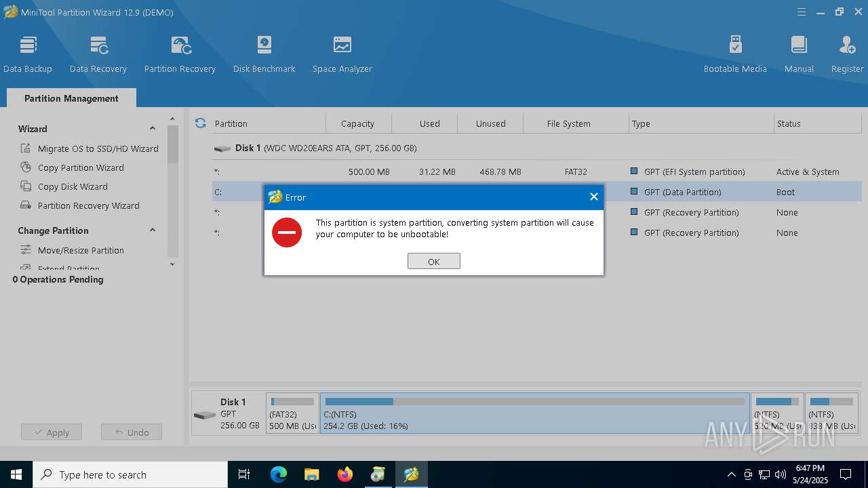Refresh the partition list
868x488 pixels.
[200, 123]
